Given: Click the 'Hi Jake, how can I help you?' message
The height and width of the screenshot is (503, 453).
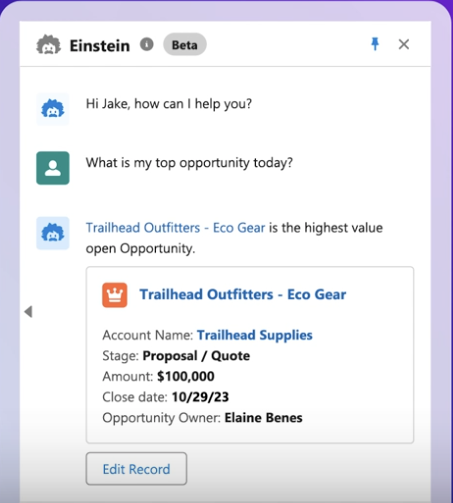Looking at the screenshot, I should [x=169, y=104].
